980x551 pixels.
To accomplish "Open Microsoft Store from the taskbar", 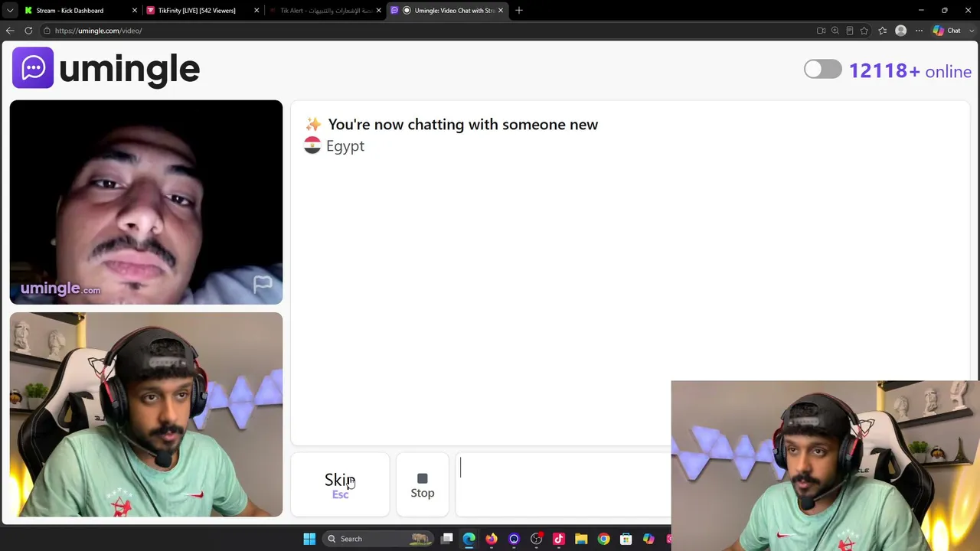I will tap(626, 539).
